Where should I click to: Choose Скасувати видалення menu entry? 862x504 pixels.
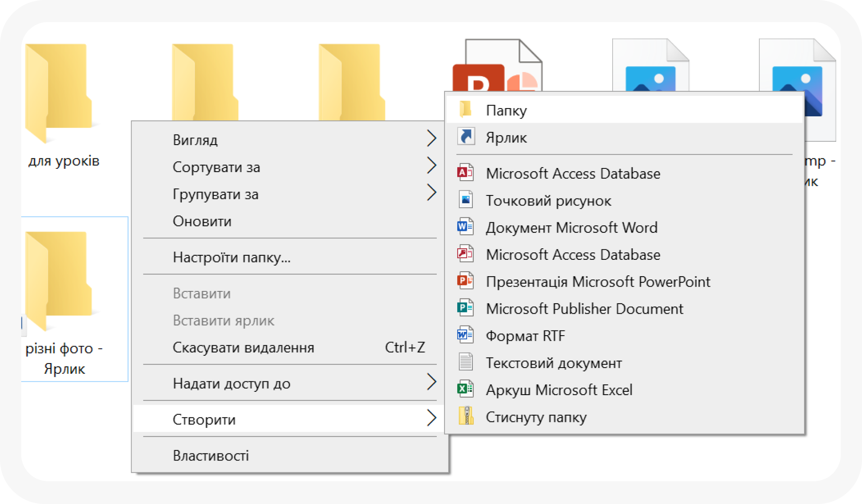tap(243, 348)
